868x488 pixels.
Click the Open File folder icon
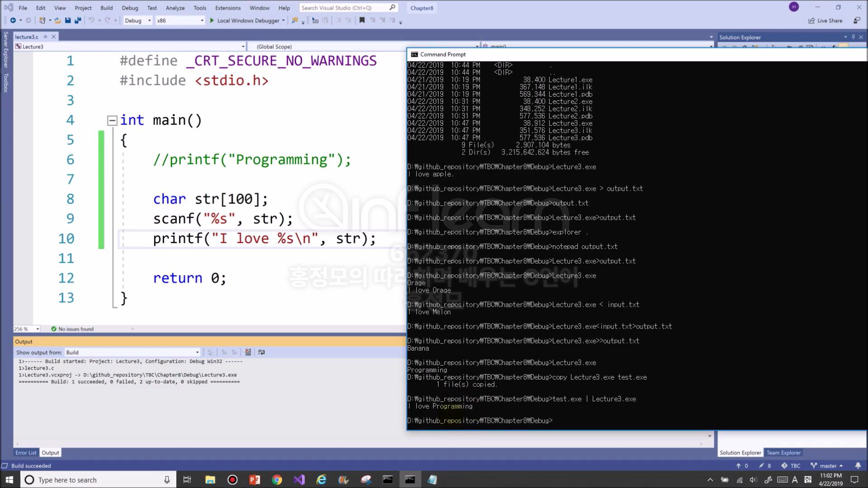click(58, 20)
